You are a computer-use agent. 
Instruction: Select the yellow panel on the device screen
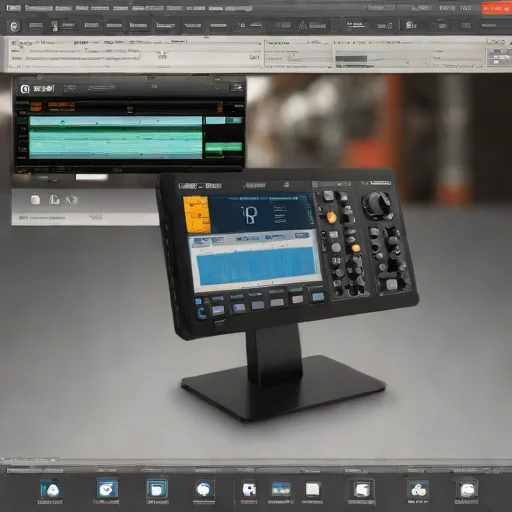pyautogui.click(x=197, y=215)
